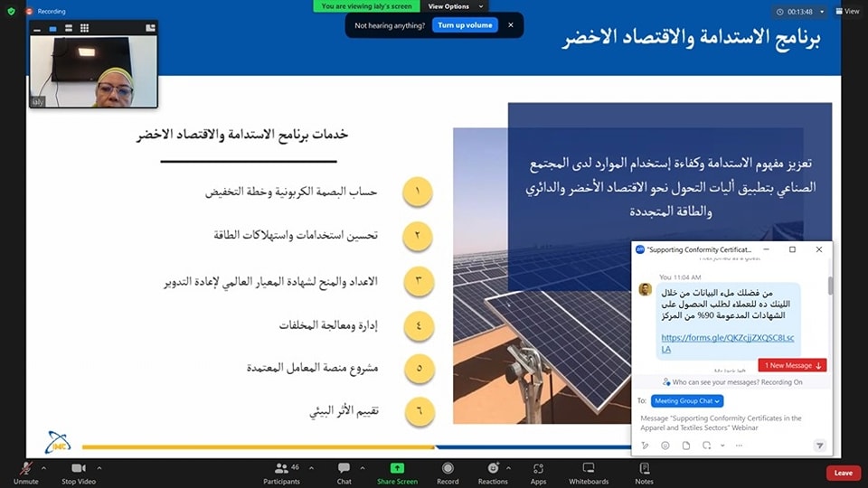
Task: Open the View menu at top right
Action: tap(847, 12)
